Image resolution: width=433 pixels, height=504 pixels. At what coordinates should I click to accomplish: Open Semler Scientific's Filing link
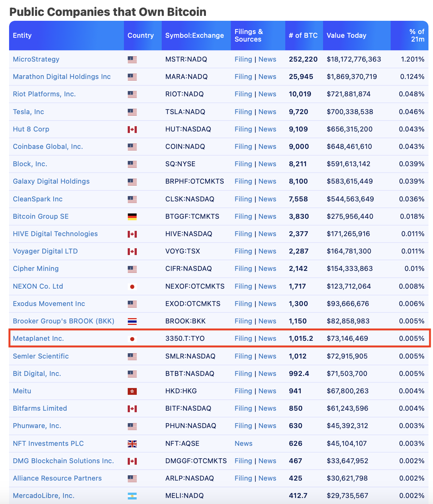pos(243,356)
